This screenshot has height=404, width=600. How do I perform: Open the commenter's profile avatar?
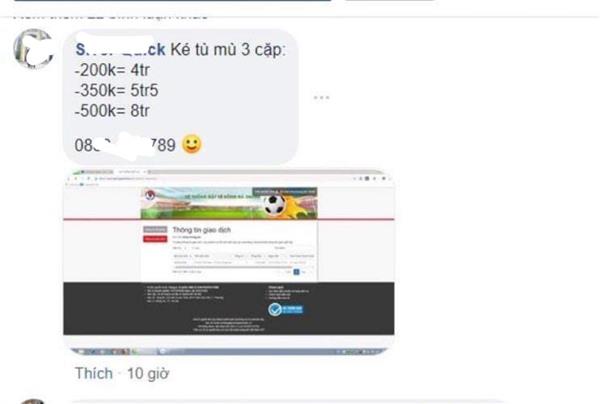(33, 49)
